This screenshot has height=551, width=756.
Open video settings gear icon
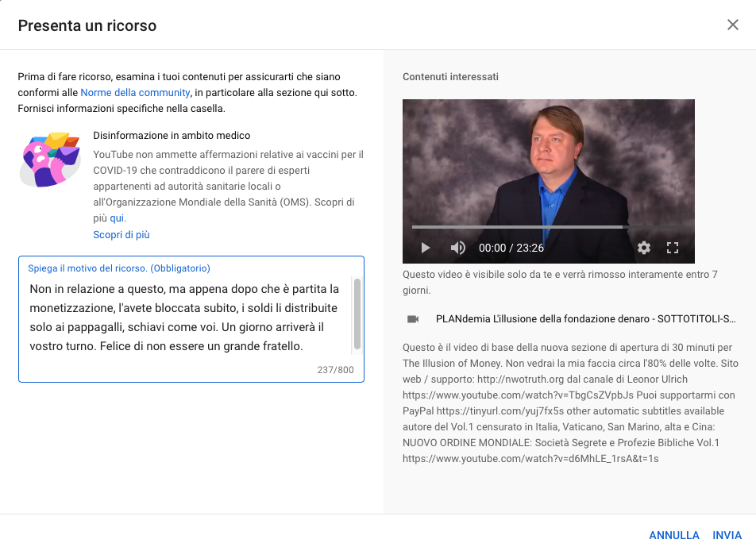644,248
